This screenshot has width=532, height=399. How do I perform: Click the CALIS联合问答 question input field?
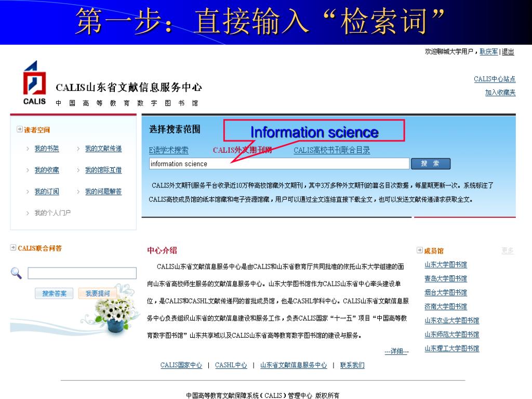click(x=82, y=273)
